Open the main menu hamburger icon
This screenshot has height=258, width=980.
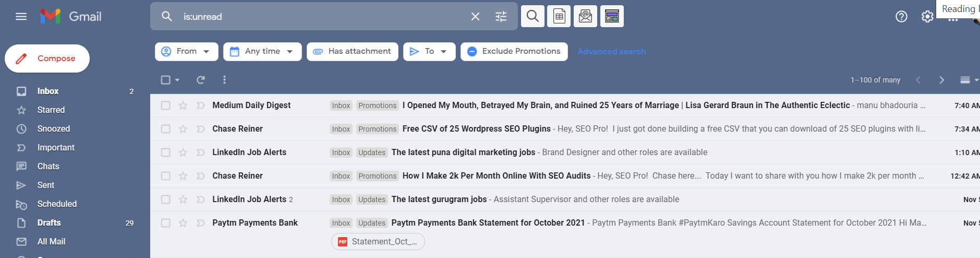coord(21,17)
